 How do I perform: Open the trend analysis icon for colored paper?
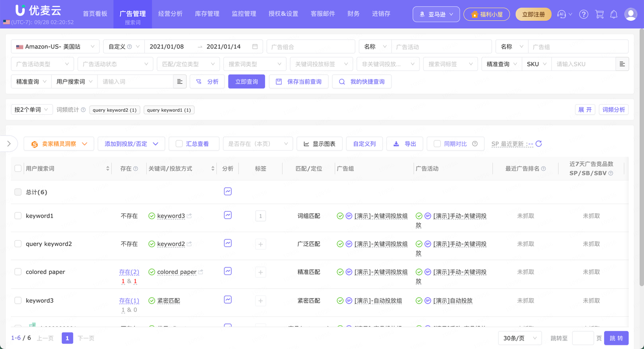pos(228,271)
